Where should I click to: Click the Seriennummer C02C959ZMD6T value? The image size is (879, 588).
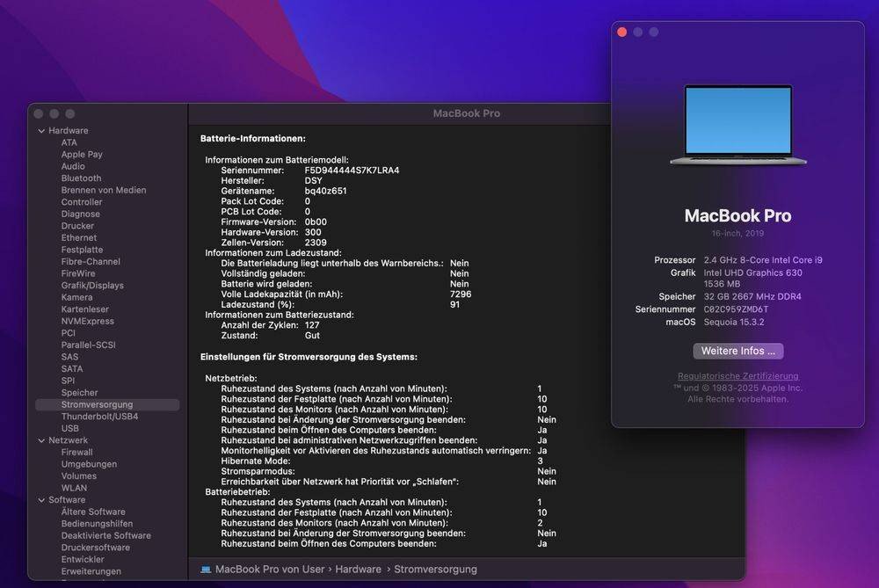coord(736,309)
